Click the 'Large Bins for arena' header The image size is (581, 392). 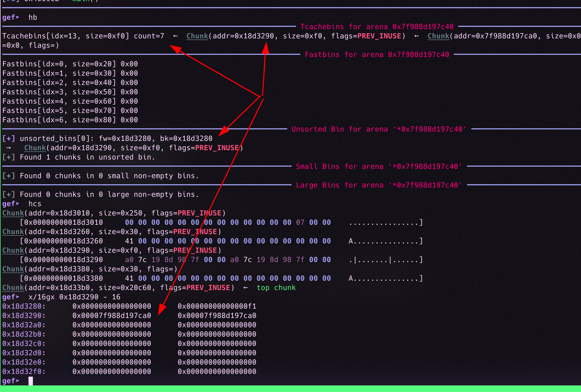379,185
